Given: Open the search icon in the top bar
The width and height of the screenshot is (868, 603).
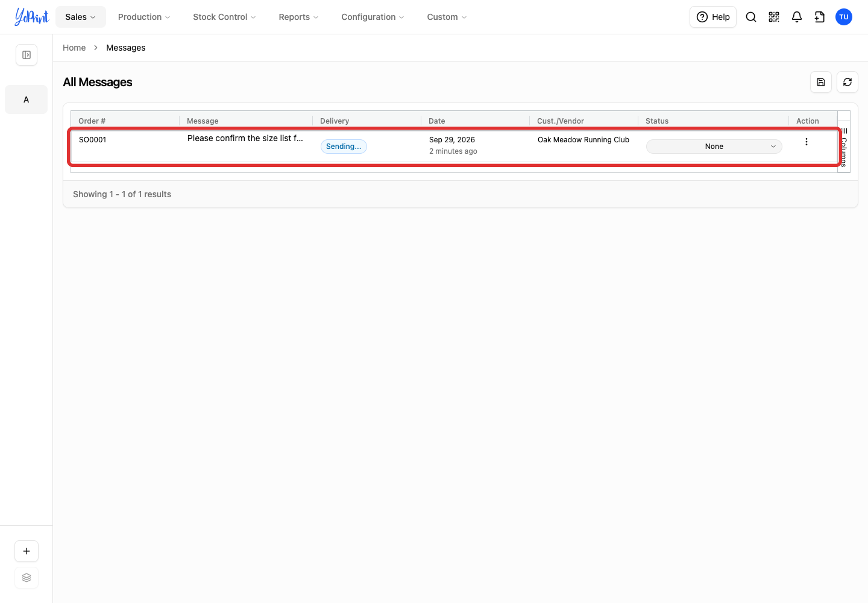Looking at the screenshot, I should pyautogui.click(x=751, y=17).
